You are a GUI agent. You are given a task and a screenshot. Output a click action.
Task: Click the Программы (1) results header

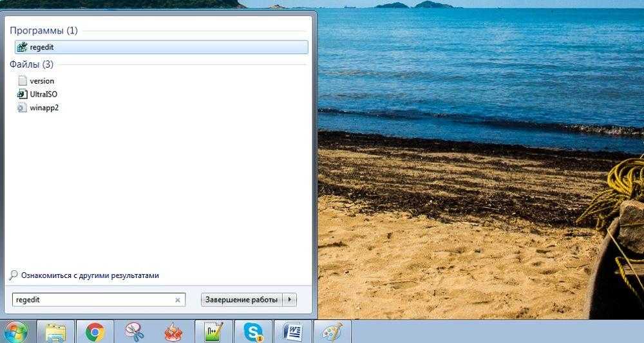[43, 30]
